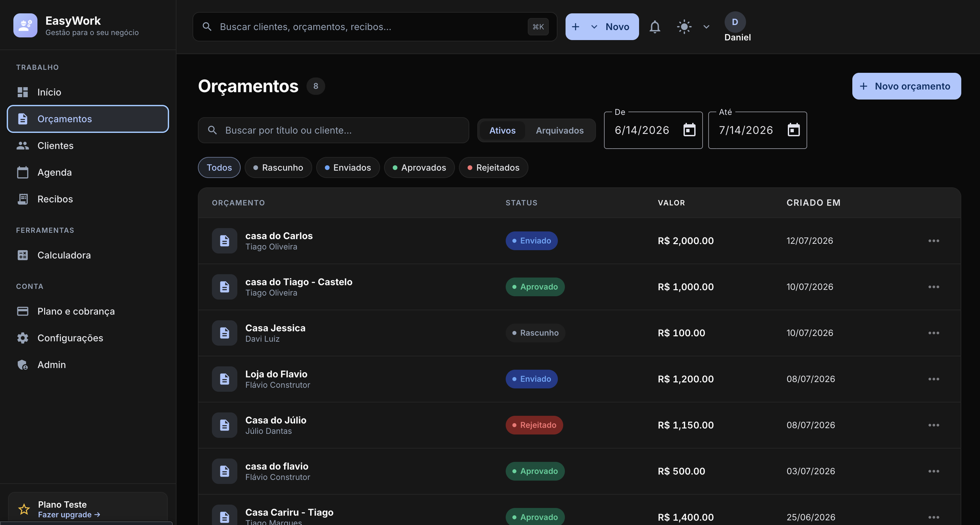Open more options for Casa Jessica
The width and height of the screenshot is (980, 525).
(934, 333)
